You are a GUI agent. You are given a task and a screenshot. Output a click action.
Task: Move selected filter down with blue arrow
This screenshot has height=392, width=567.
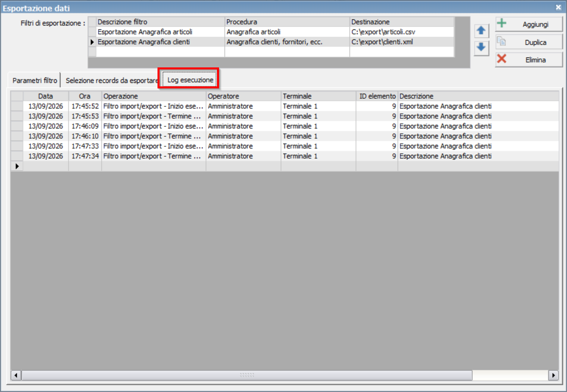tap(481, 47)
